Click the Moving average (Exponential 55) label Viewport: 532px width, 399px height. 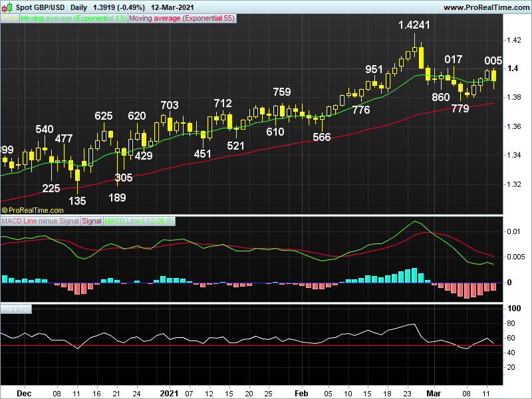(181, 19)
